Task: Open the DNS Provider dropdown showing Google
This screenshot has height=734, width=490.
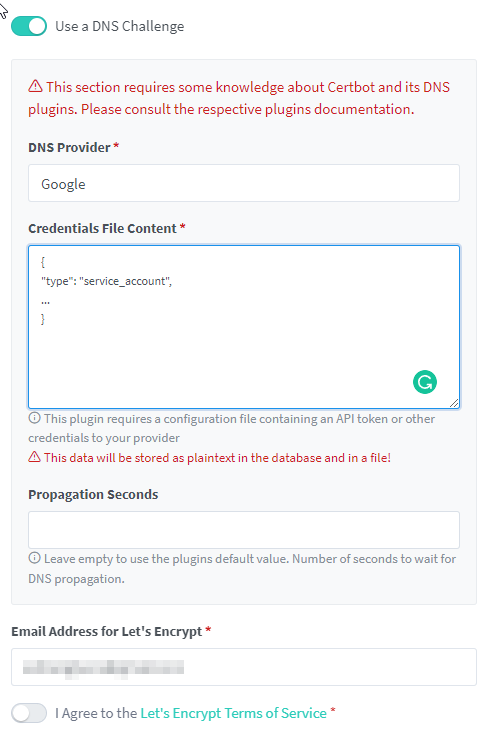Action: [x=244, y=183]
